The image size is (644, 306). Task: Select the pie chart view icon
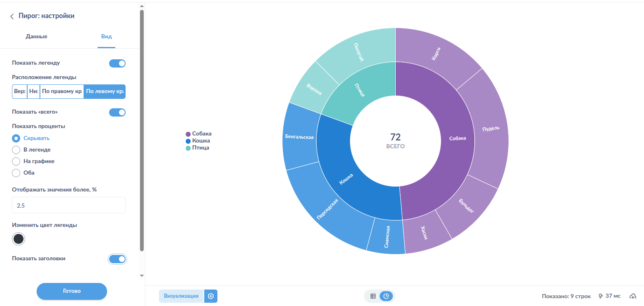pyautogui.click(x=386, y=296)
